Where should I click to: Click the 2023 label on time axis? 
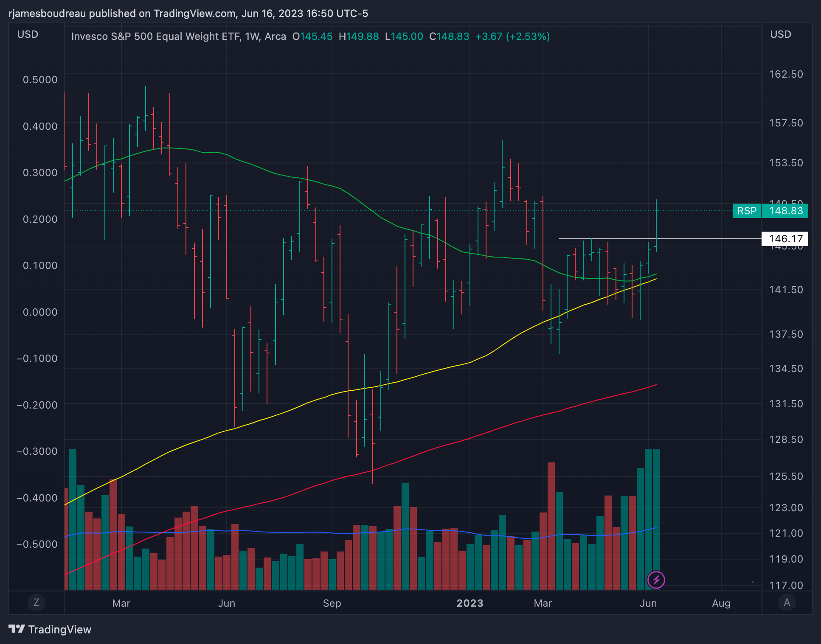(x=470, y=603)
